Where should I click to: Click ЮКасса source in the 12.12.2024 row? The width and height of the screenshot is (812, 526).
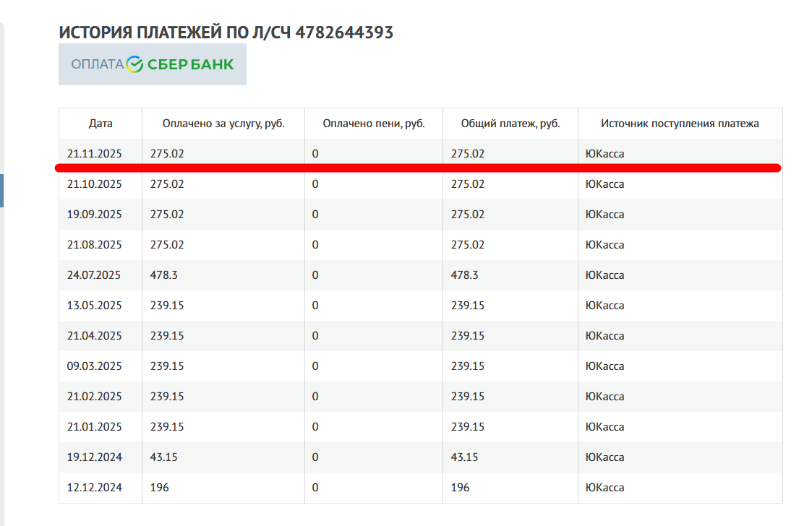tap(604, 488)
